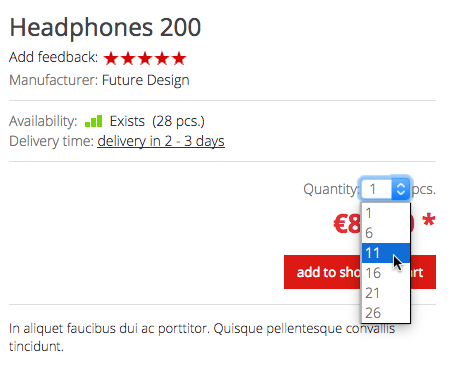This screenshot has width=453, height=370.
Task: Choose 6 in the quantity list
Action: pos(386,233)
